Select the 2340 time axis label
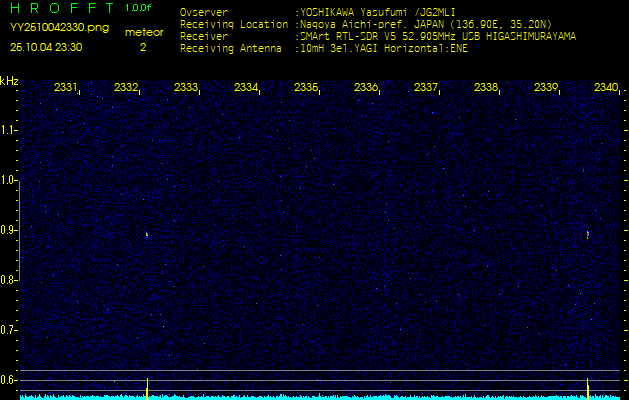Viewport: 629px width, 400px height. tap(606, 88)
